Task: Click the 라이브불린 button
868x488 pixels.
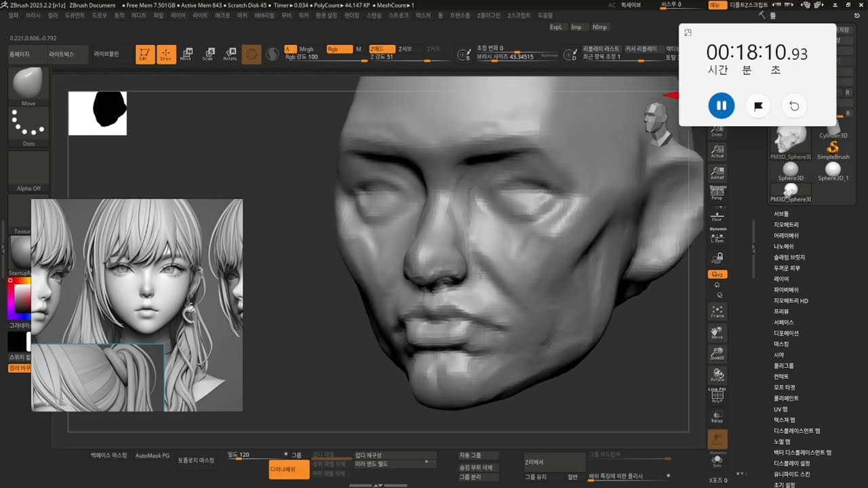Action: pos(106,54)
